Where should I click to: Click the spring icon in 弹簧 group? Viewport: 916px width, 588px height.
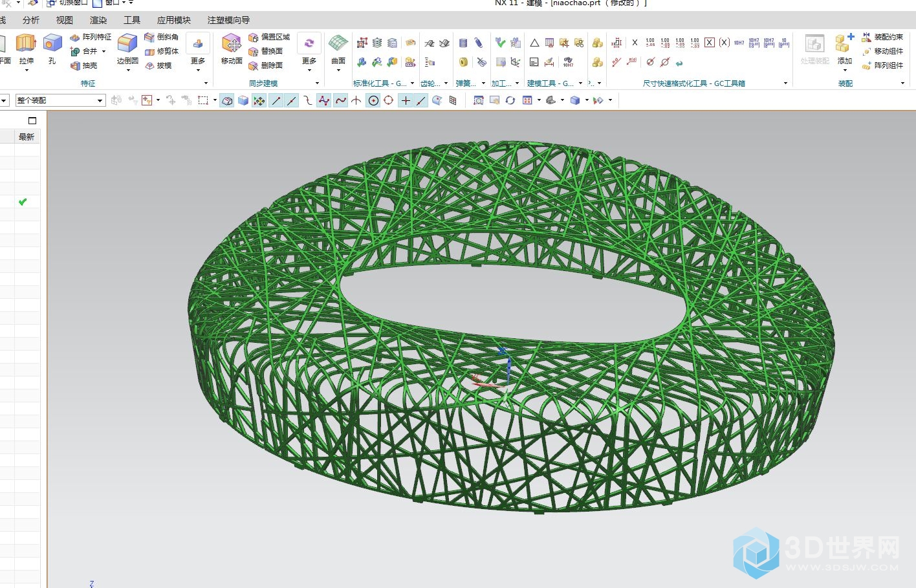click(463, 43)
